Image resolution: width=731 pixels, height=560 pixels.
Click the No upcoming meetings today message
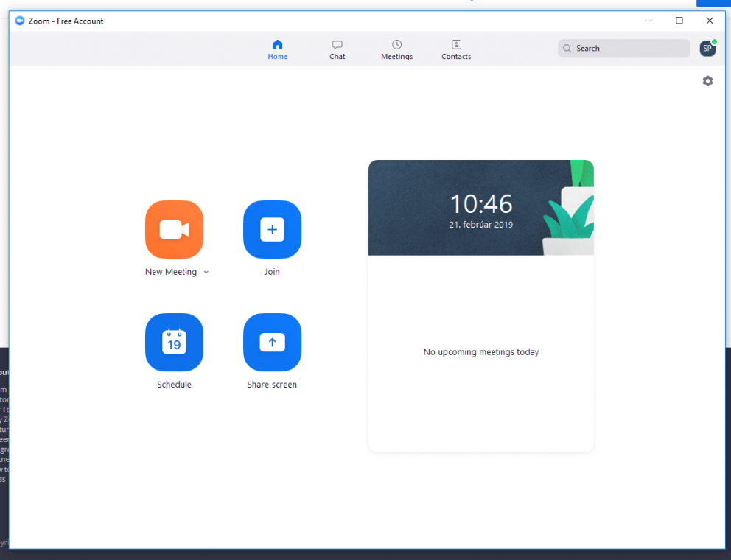point(481,352)
